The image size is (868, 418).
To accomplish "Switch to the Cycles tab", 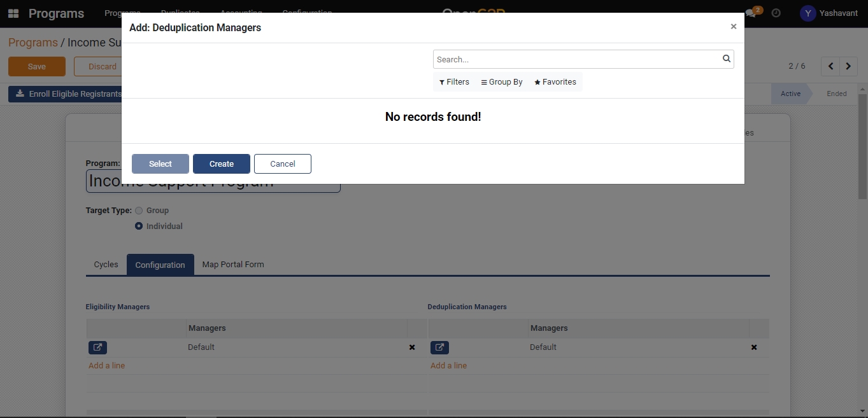I will point(106,265).
